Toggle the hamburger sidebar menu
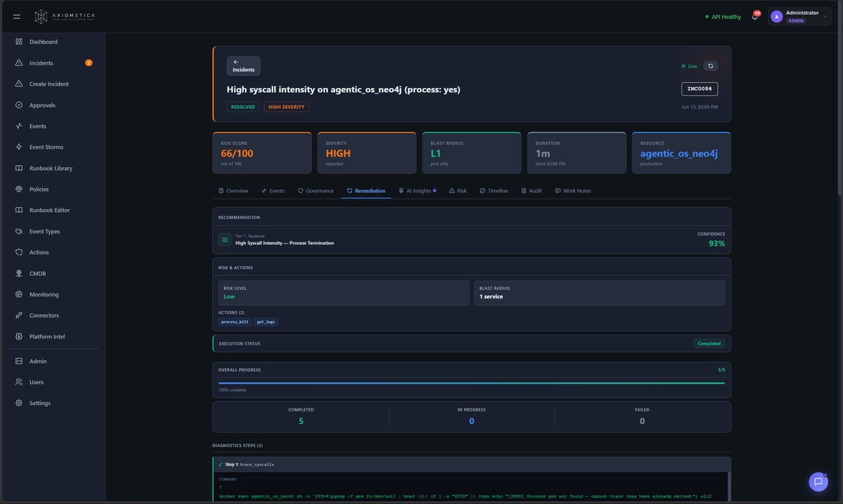This screenshot has height=504, width=843. (17, 16)
